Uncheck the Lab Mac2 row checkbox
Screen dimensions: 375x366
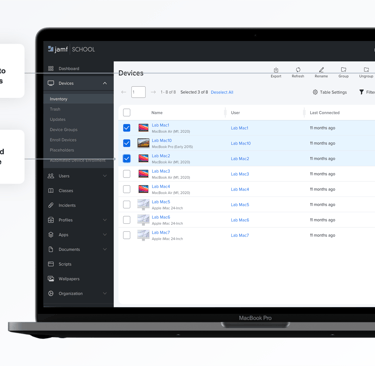127,158
